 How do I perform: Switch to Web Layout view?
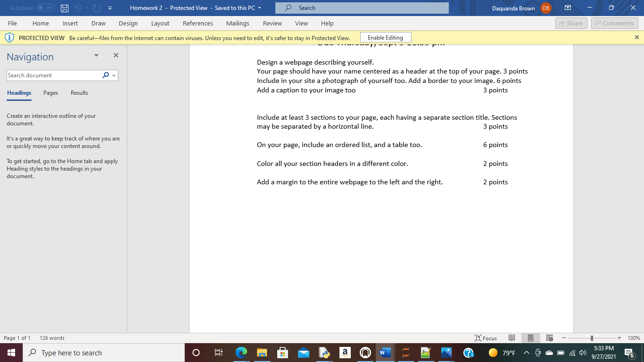tap(549, 338)
